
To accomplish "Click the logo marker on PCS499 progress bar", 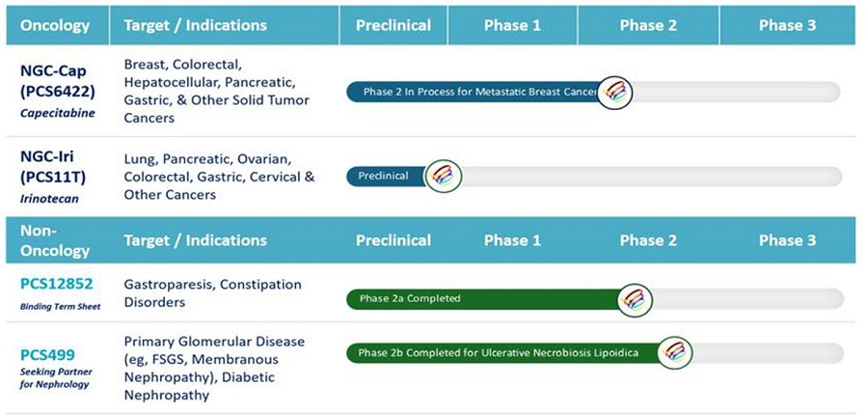I will (x=675, y=352).
